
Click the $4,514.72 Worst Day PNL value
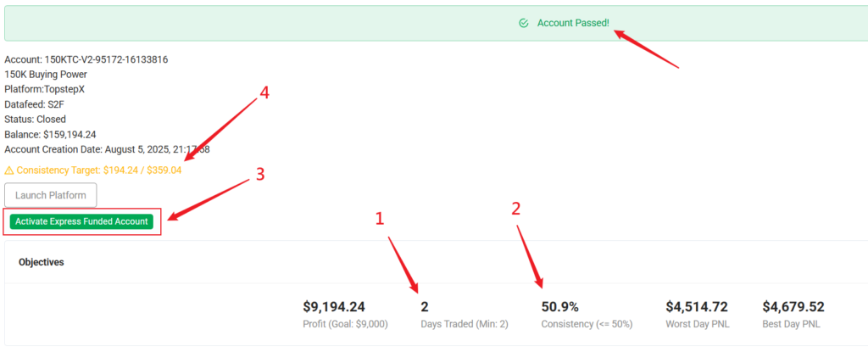(697, 307)
